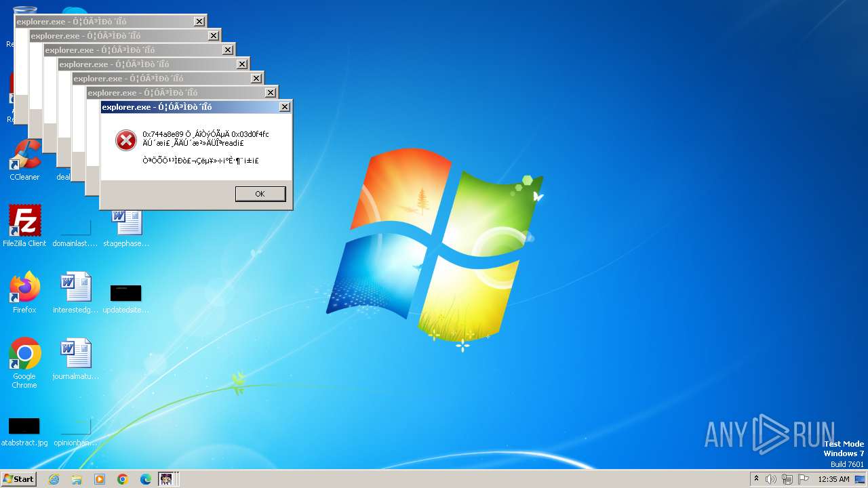868x488 pixels.
Task: Open the network status tray icon
Action: point(787,479)
